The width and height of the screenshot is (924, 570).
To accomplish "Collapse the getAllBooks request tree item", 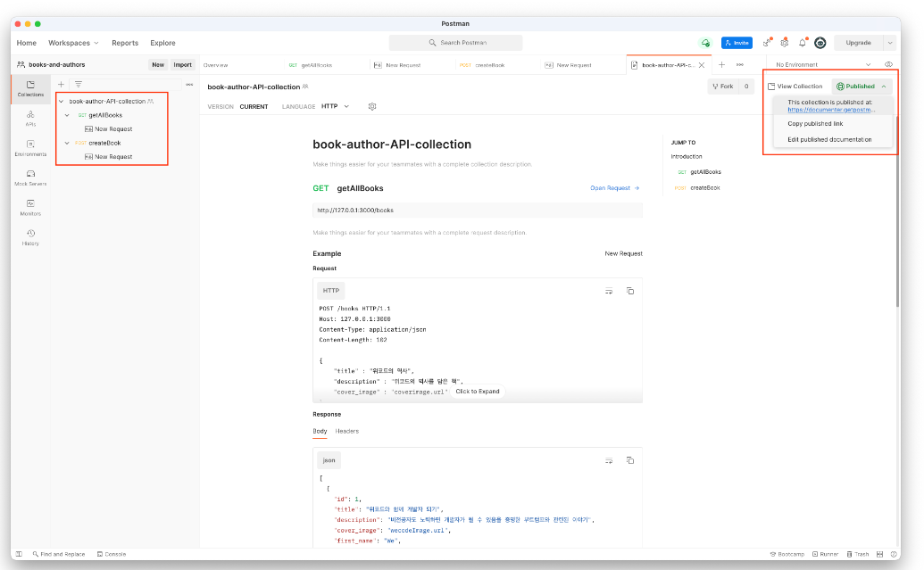I will pyautogui.click(x=67, y=115).
